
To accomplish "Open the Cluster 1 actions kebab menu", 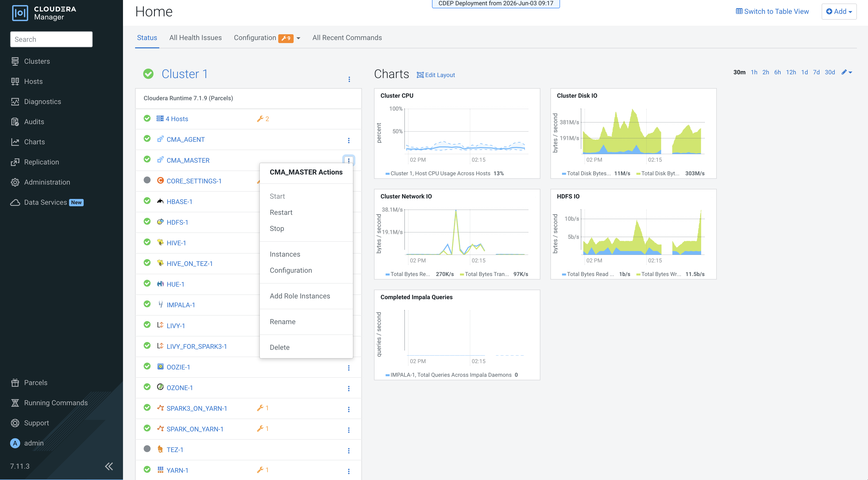I will pos(349,79).
